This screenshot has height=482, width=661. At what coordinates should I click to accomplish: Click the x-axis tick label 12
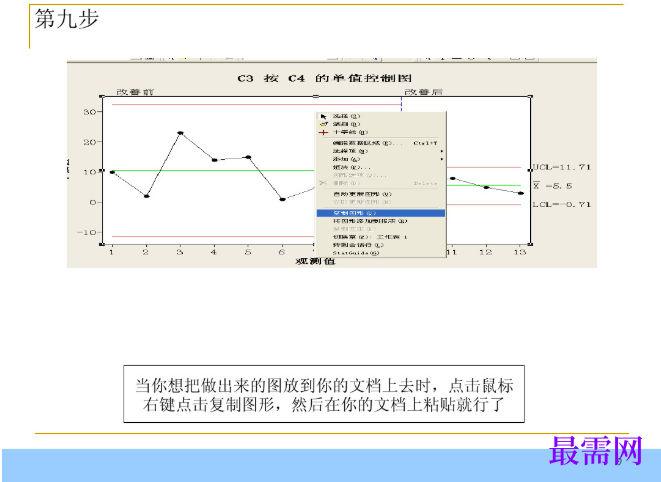486,252
